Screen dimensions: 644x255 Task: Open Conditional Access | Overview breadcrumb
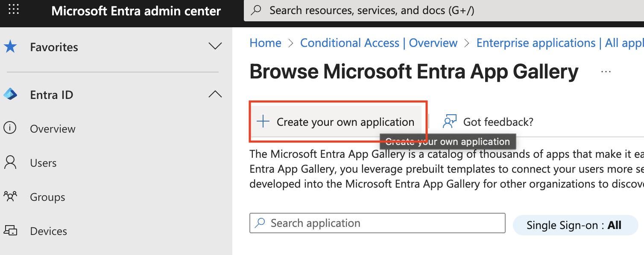coord(379,43)
